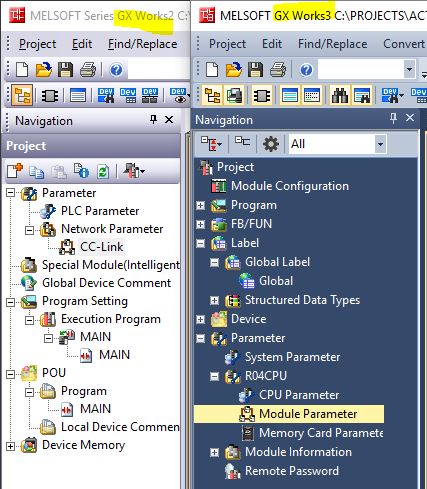The height and width of the screenshot is (489, 427).
Task: Pin the GX Works2 Navigation panel
Action: coord(153,119)
